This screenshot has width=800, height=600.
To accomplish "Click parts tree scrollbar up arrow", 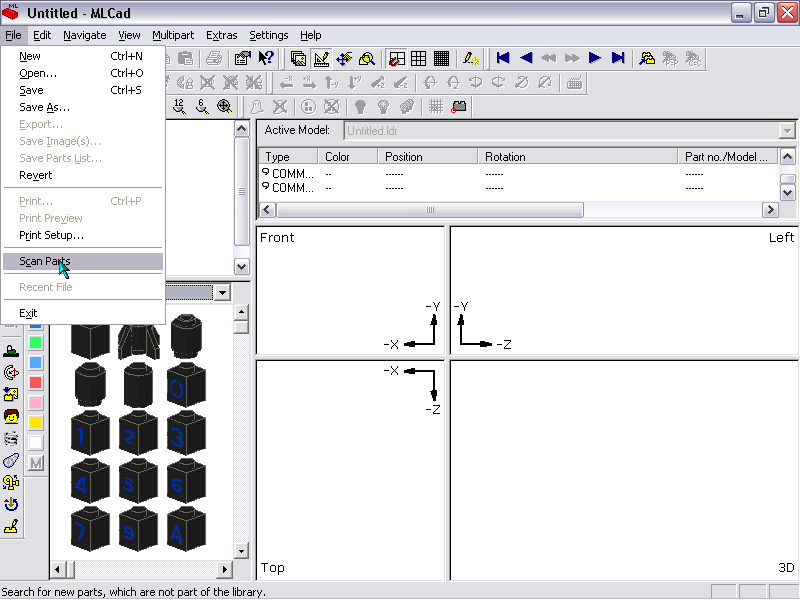I will [x=241, y=129].
